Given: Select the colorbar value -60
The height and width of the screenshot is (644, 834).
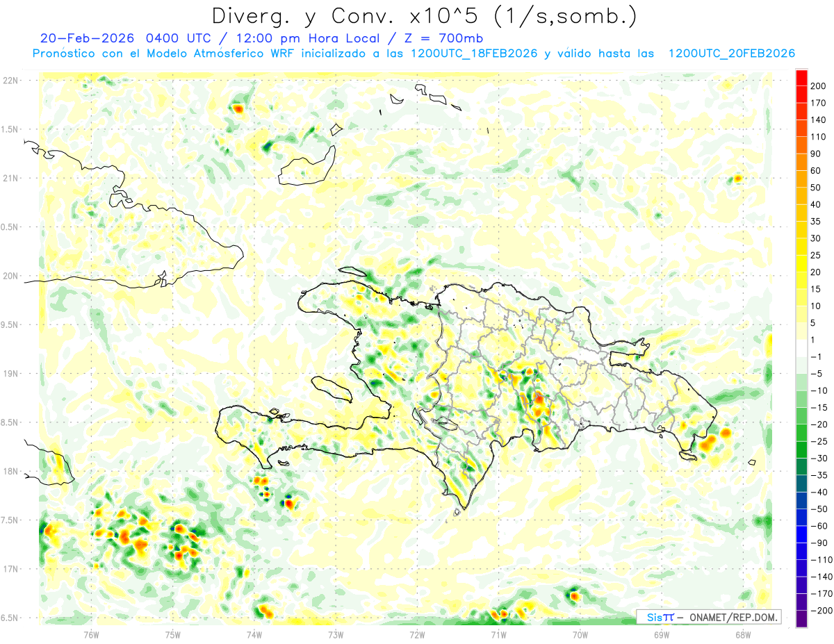Looking at the screenshot, I should [819, 526].
